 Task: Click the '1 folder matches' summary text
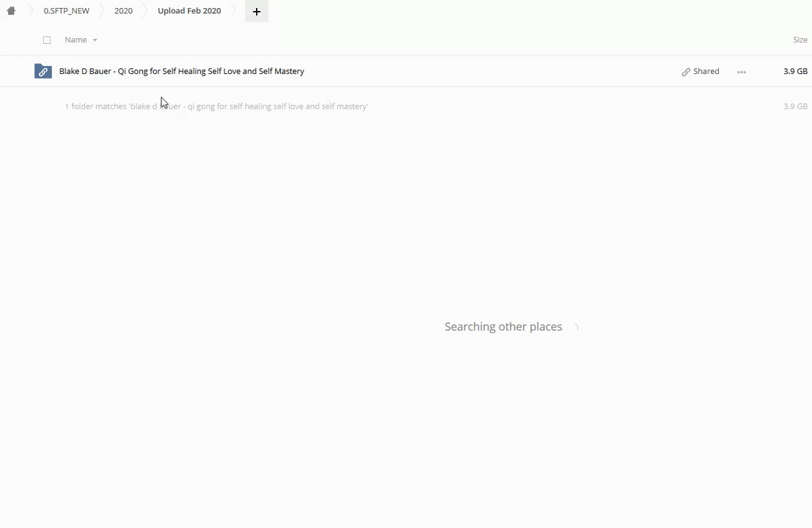point(216,106)
